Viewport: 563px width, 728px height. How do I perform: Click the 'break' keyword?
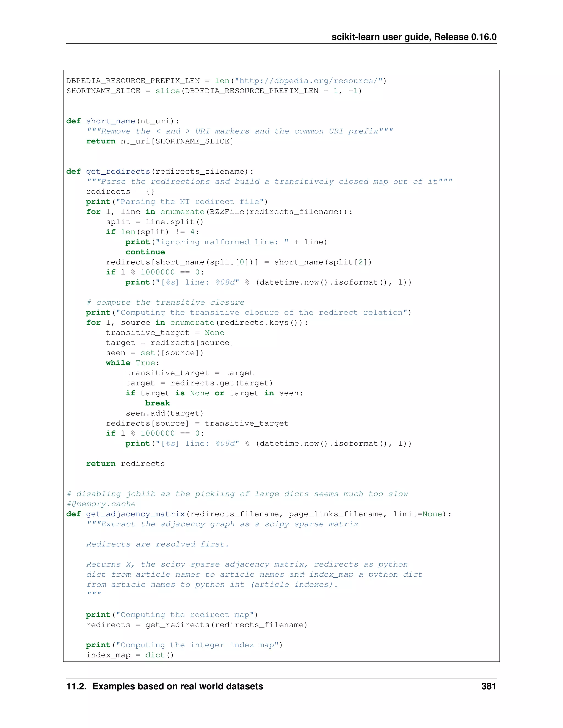coord(158,403)
